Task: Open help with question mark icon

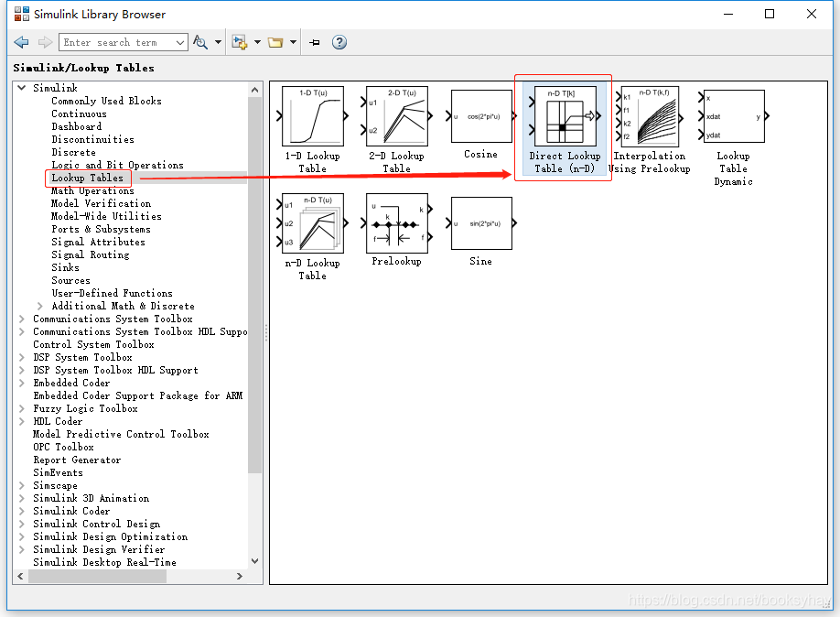Action: tap(339, 42)
